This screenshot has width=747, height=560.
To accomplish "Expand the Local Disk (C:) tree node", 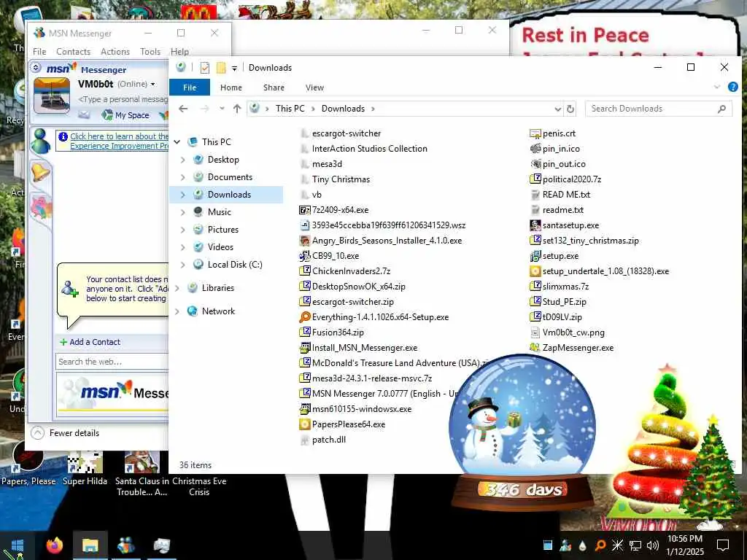I will tap(183, 265).
